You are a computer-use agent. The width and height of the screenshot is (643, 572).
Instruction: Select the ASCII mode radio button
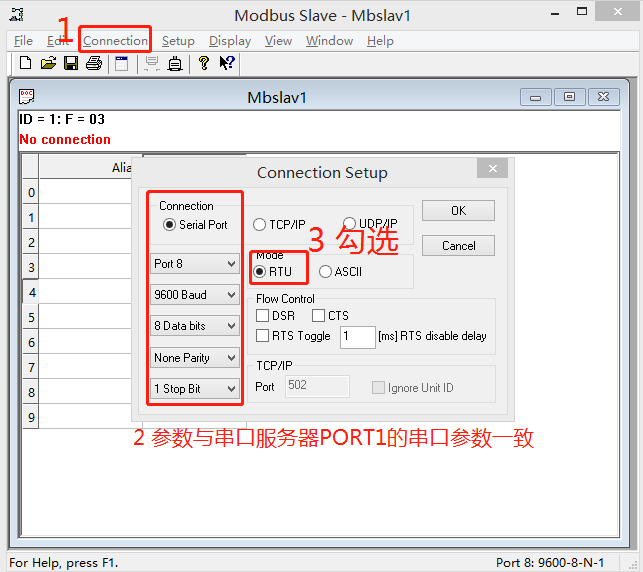click(x=325, y=271)
